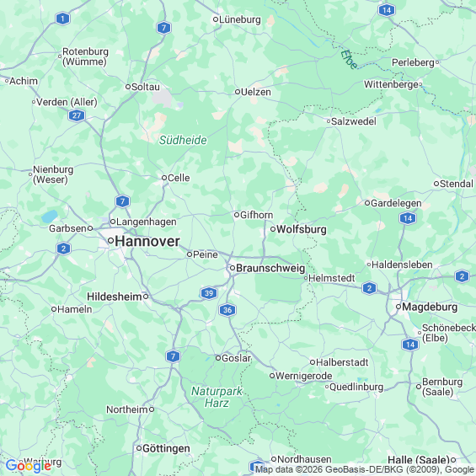The image size is (476, 476).
Task: Click the Magdeburg city label
Action: click(x=430, y=307)
